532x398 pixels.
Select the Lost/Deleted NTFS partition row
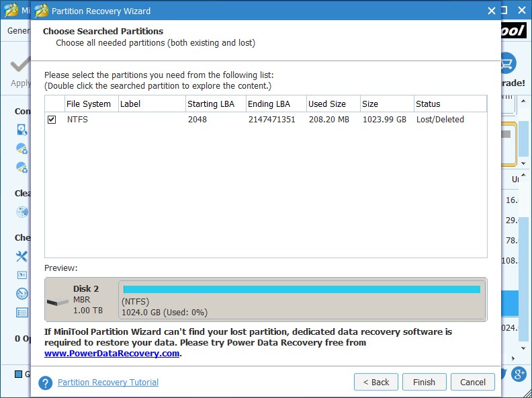(x=269, y=120)
